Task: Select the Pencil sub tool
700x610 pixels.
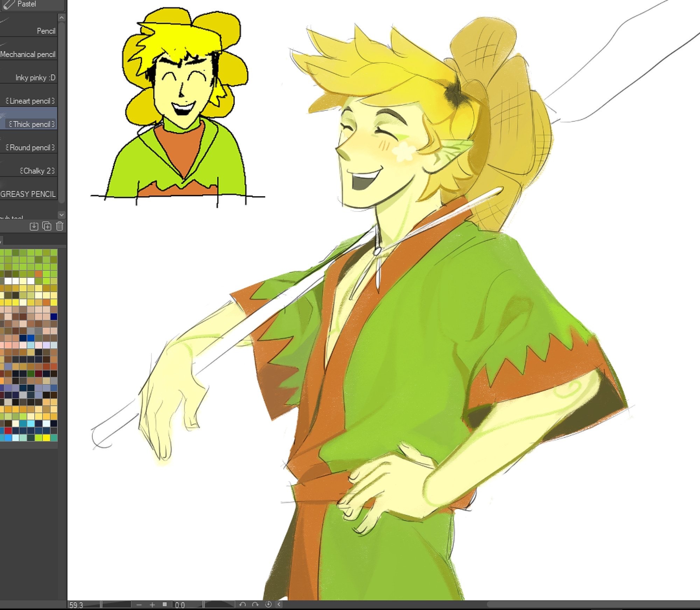Action: [28, 25]
